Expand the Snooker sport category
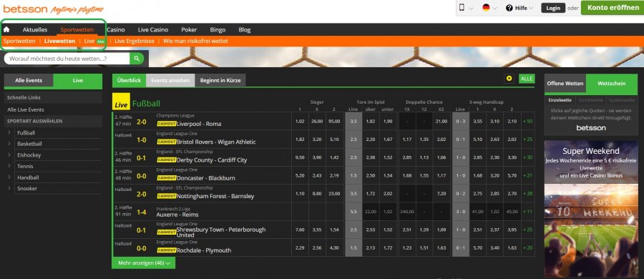The height and width of the screenshot is (279, 644). pyautogui.click(x=9, y=188)
